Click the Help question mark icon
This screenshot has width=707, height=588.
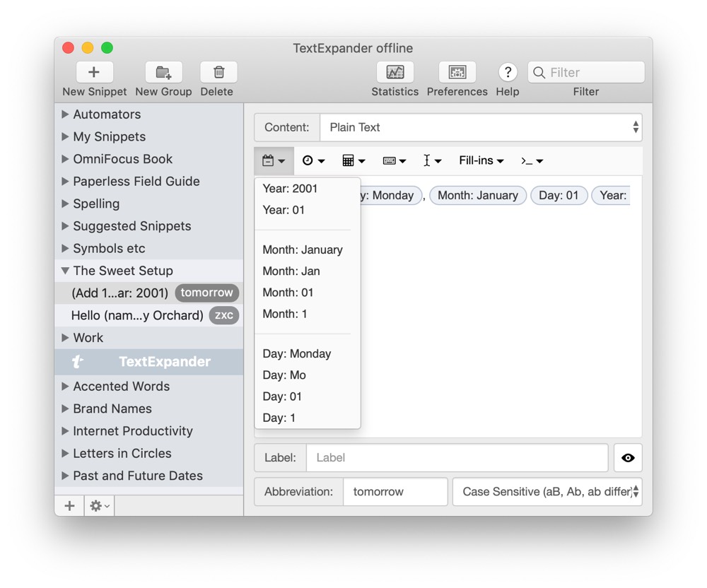point(508,72)
